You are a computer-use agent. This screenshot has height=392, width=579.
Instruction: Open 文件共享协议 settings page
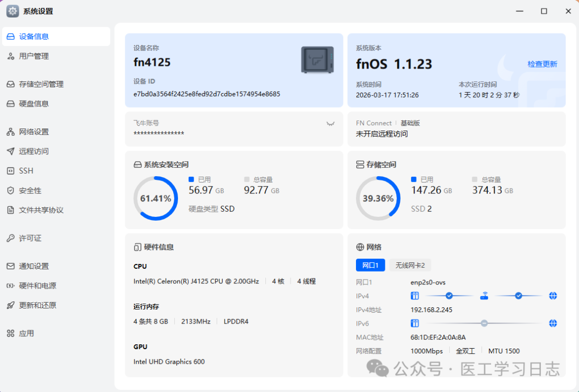click(x=41, y=210)
